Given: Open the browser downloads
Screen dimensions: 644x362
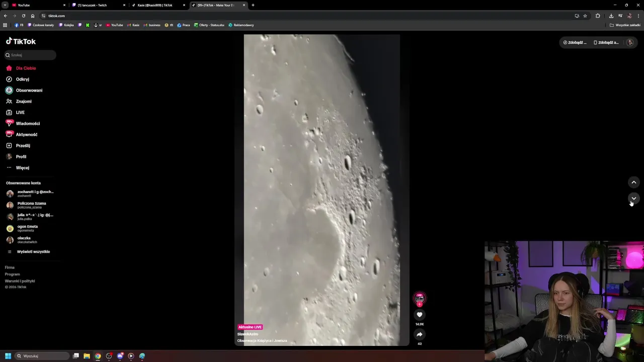Looking at the screenshot, I should [611, 16].
